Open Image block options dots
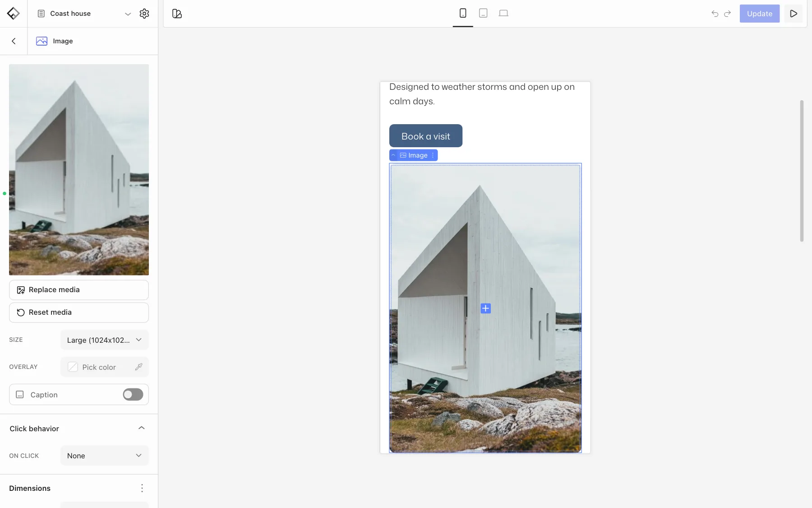This screenshot has height=508, width=812. [433, 155]
